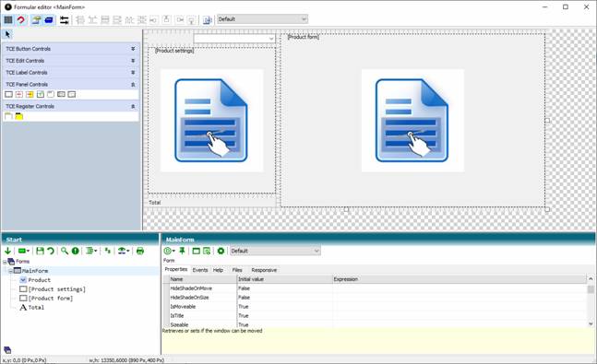Click the properties grid vertical scrollbar
This screenshot has height=364, width=597.
591,301
